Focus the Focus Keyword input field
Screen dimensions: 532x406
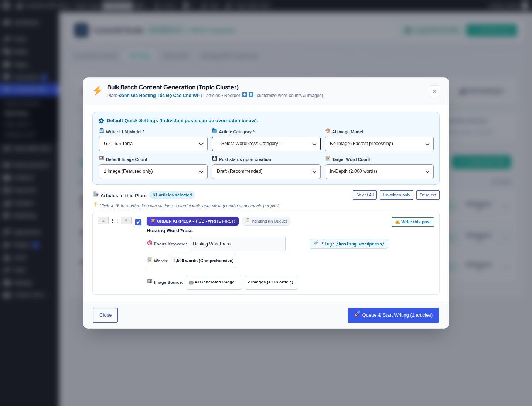click(238, 244)
